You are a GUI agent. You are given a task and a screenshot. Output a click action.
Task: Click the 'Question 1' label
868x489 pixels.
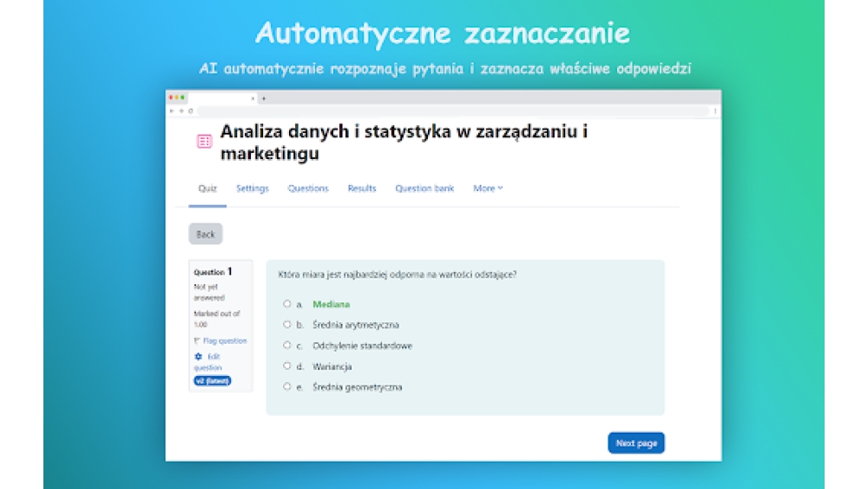tap(214, 271)
